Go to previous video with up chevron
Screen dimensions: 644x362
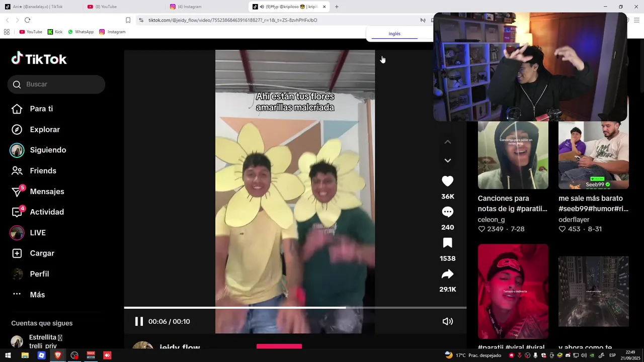[x=447, y=142]
